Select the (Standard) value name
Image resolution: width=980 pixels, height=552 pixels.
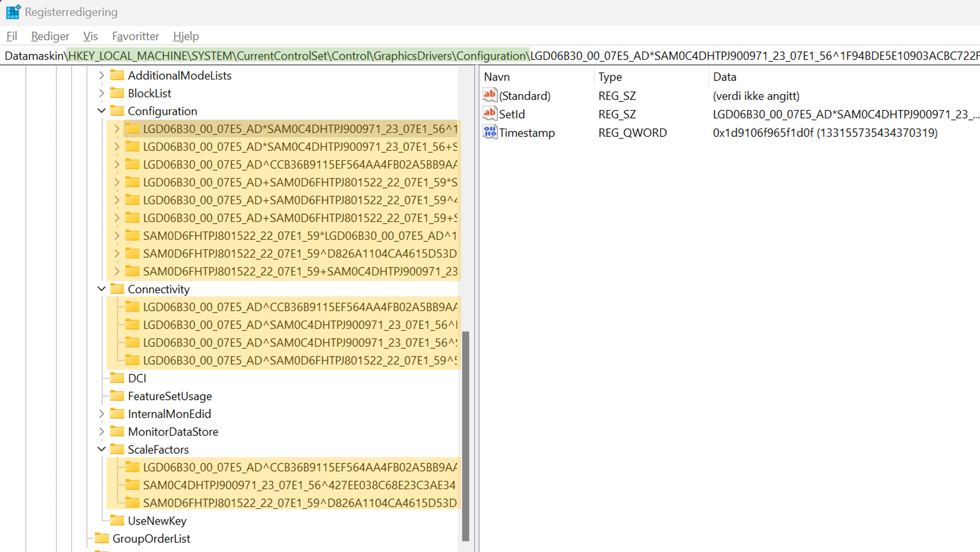click(x=525, y=96)
